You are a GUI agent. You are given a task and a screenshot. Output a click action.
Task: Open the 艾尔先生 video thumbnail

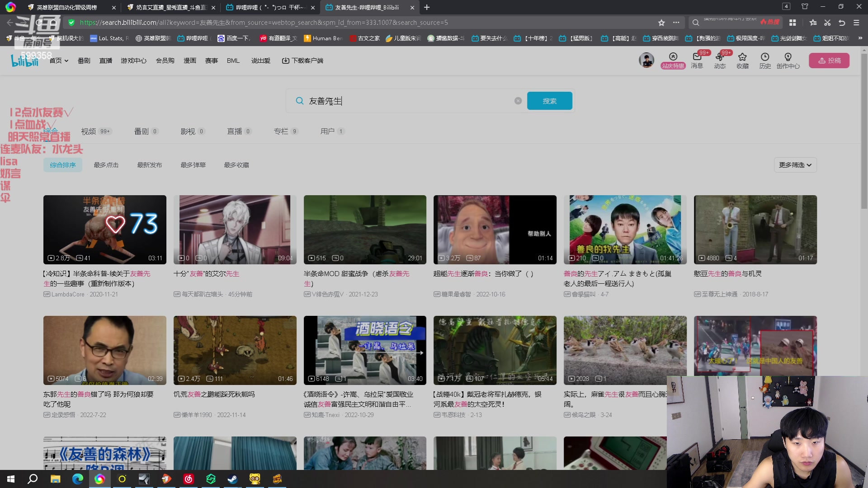235,230
